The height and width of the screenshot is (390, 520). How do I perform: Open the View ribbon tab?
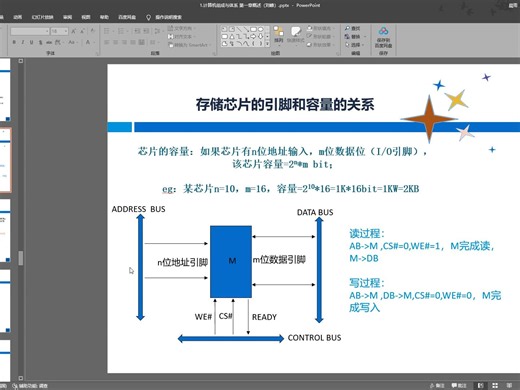point(86,17)
